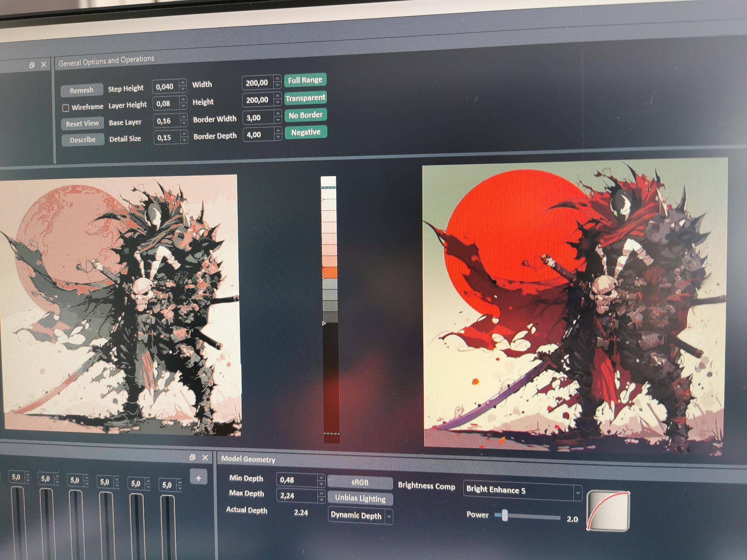Toggle the Negative mode button
Screen dimensions: 747x560
click(306, 132)
